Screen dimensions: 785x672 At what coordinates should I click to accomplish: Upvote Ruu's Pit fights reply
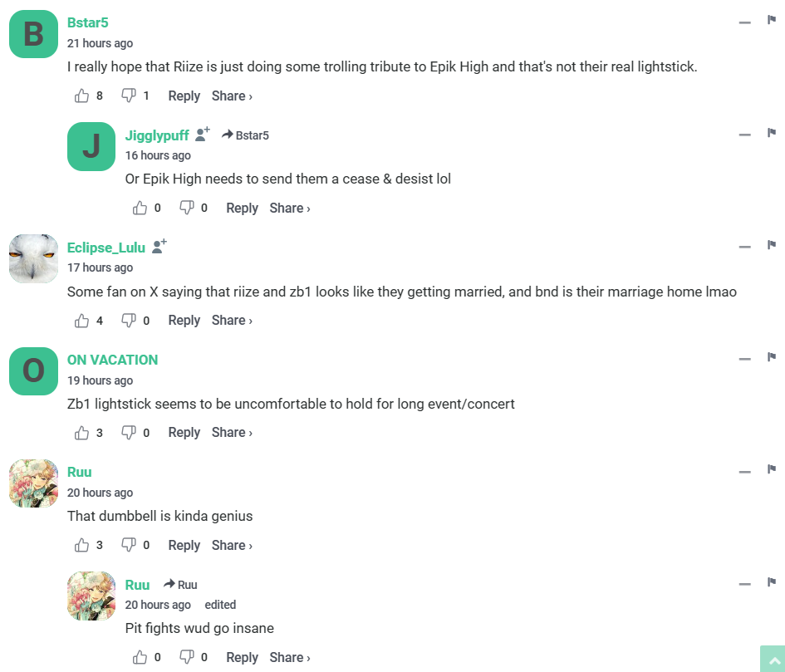point(140,657)
